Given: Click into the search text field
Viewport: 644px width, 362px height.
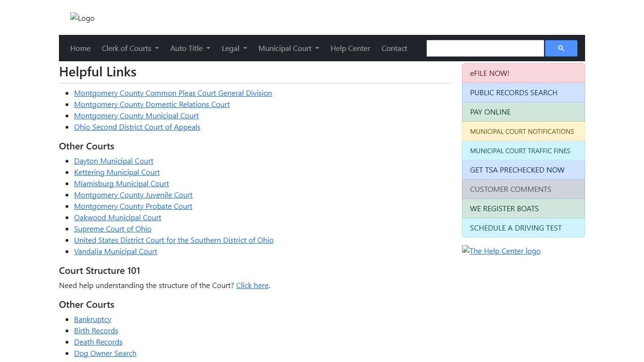Looking at the screenshot, I should [485, 48].
